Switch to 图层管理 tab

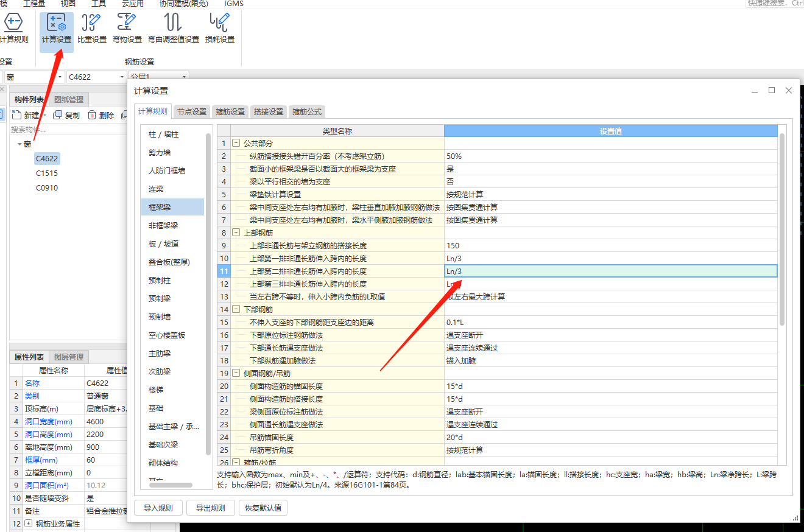[69, 357]
